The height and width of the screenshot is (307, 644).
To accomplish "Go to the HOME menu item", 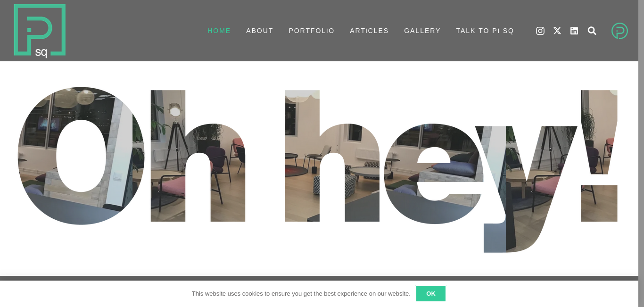I will (219, 31).
